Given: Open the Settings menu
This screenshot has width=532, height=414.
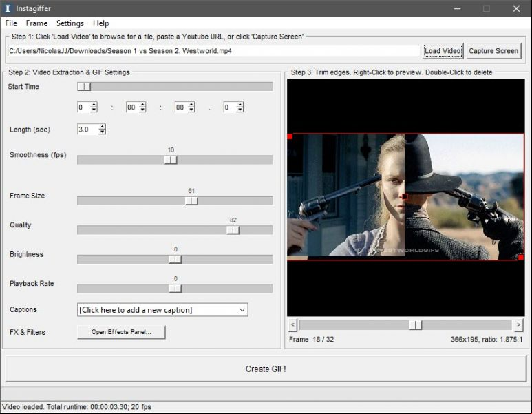Looking at the screenshot, I should (x=70, y=23).
